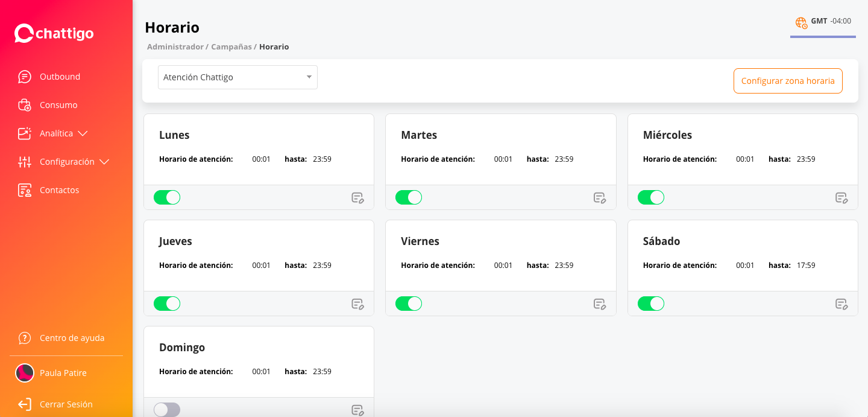Viewport: 868px width, 417px height.
Task: Expand the Analítica menu chevron
Action: click(x=83, y=133)
